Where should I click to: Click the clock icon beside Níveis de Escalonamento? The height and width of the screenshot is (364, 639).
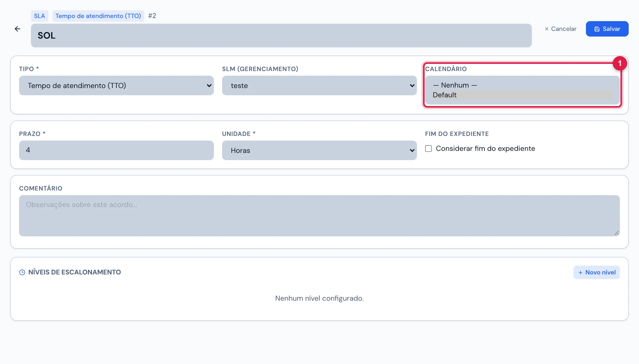tap(22, 272)
